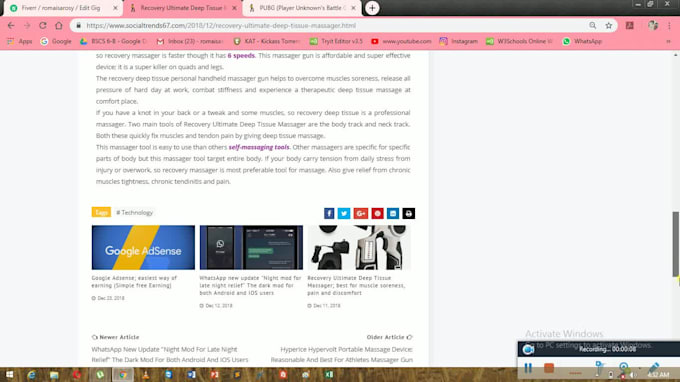Expand the bookmarks overflow chevron
The height and width of the screenshot is (382, 680).
click(x=668, y=41)
